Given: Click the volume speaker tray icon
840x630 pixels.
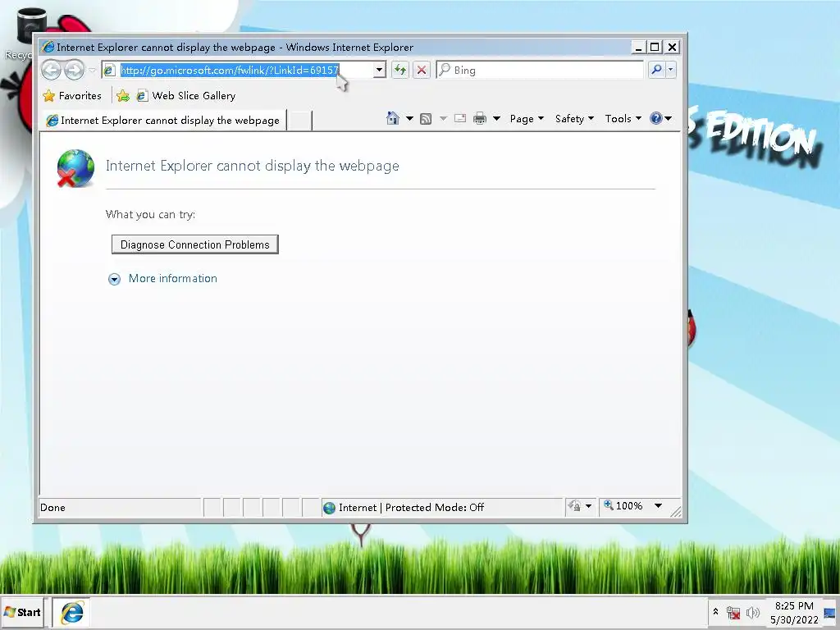Looking at the screenshot, I should [x=753, y=612].
